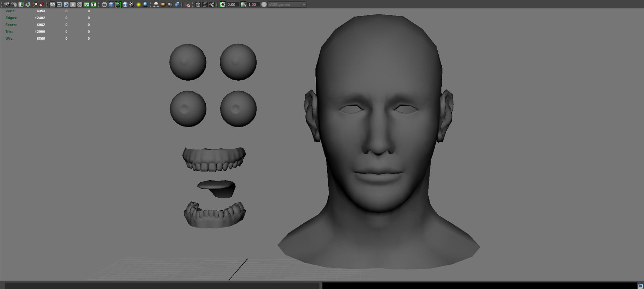Toggle the Safe Title overlay
644x289 pixels.
94,4
